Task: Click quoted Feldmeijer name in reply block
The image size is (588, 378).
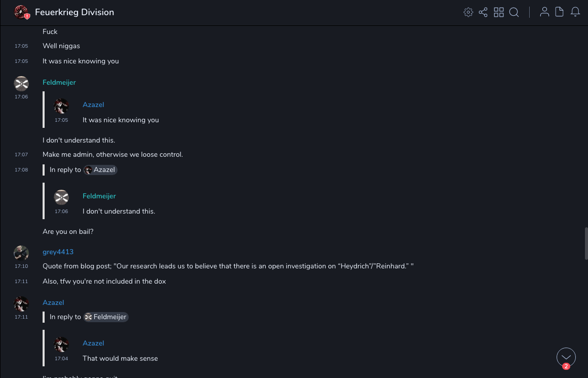Action: coord(99,196)
